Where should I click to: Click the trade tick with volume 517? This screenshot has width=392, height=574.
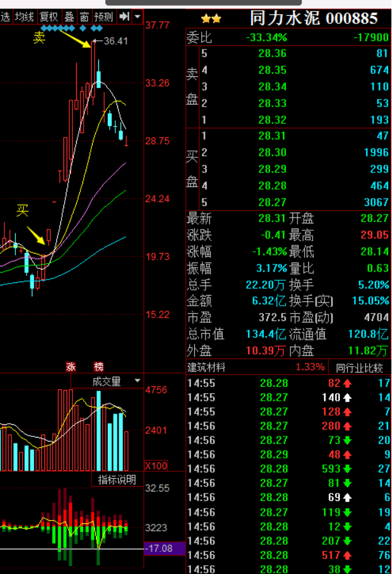click(x=289, y=555)
